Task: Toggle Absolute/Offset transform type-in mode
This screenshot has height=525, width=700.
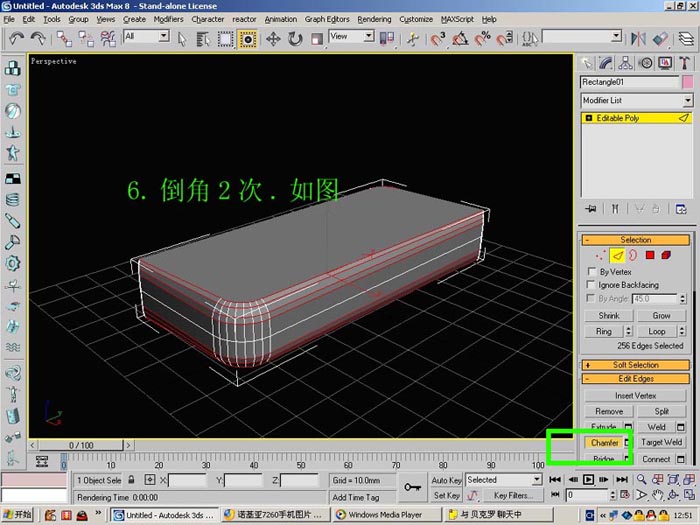Action: (150, 480)
